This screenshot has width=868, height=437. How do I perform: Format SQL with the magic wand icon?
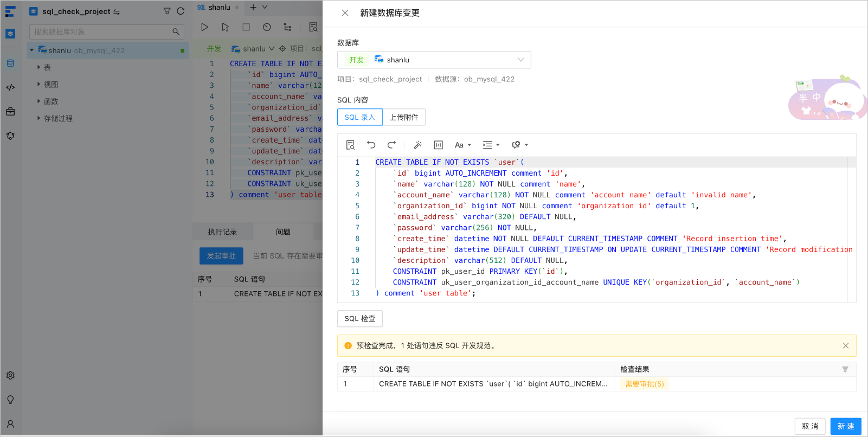tap(417, 145)
